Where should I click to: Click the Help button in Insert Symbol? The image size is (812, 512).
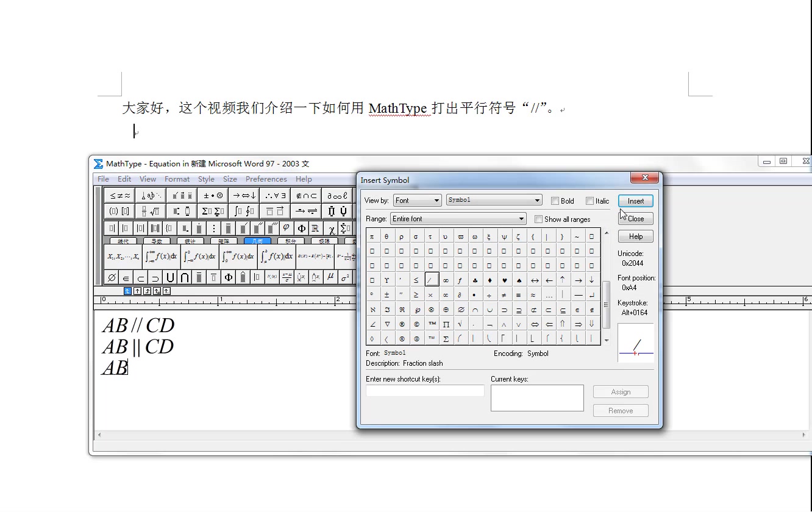[635, 236]
